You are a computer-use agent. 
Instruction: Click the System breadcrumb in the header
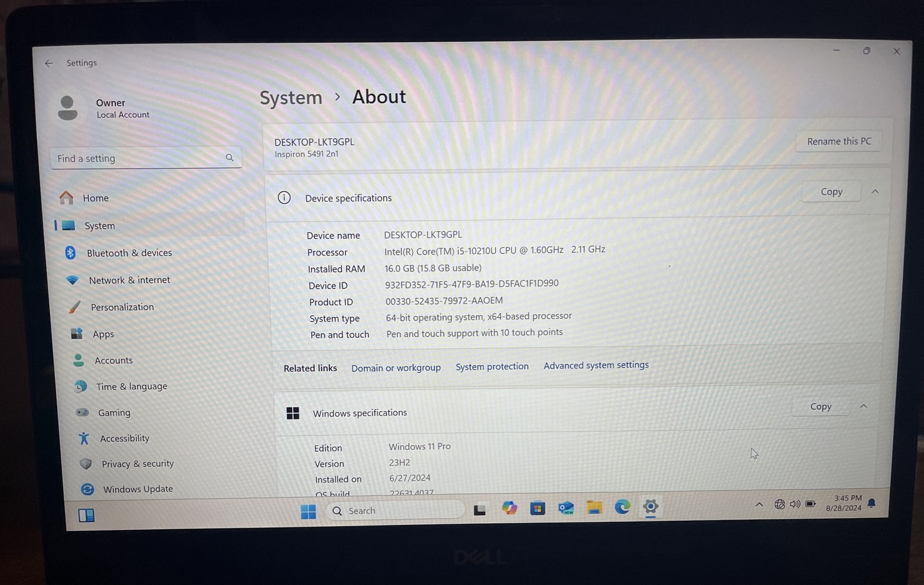(x=291, y=98)
